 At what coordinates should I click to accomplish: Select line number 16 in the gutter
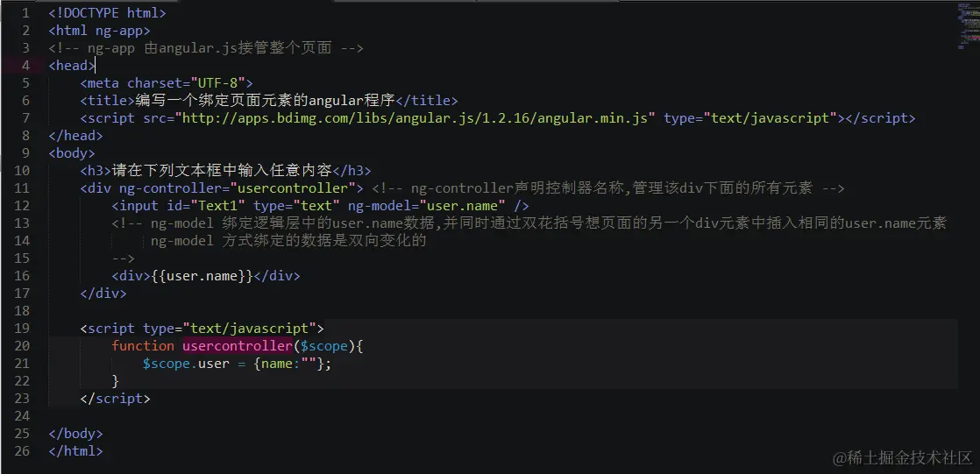pos(22,275)
